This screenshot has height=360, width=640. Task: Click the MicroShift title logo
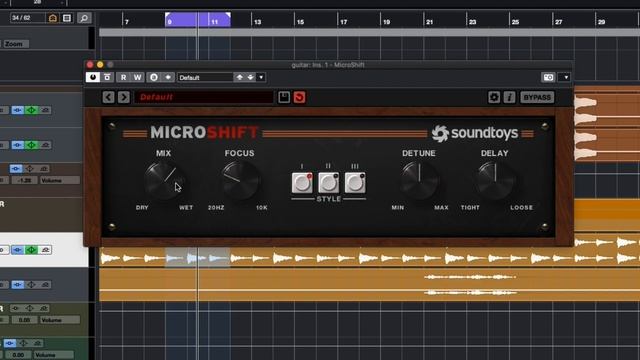click(x=204, y=132)
